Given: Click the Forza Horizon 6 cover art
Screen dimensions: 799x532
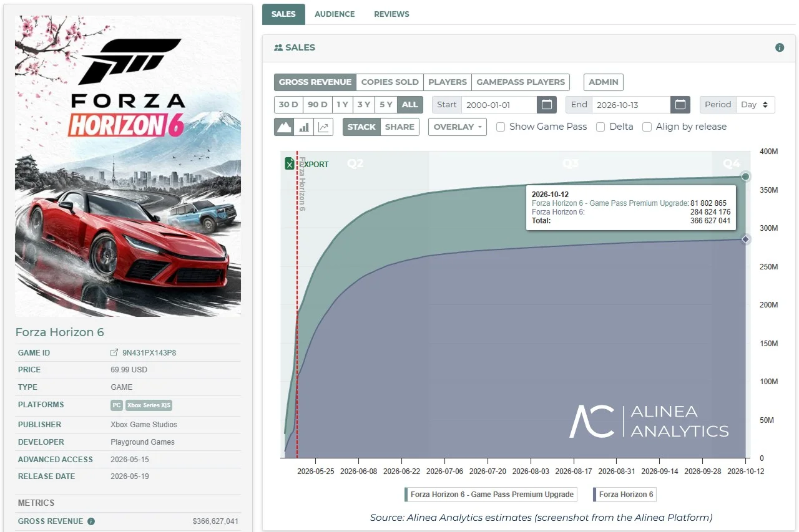Looking at the screenshot, I should click(x=128, y=167).
